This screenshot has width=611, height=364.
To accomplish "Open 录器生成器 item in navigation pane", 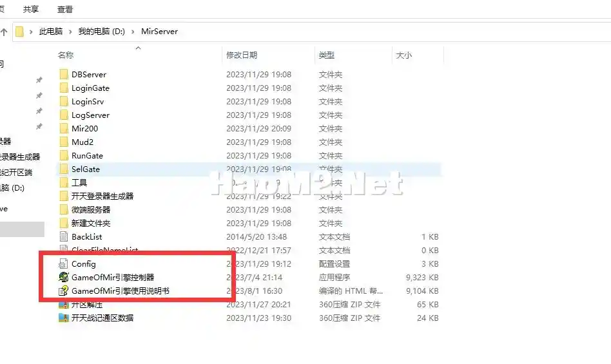I will pos(20,157).
